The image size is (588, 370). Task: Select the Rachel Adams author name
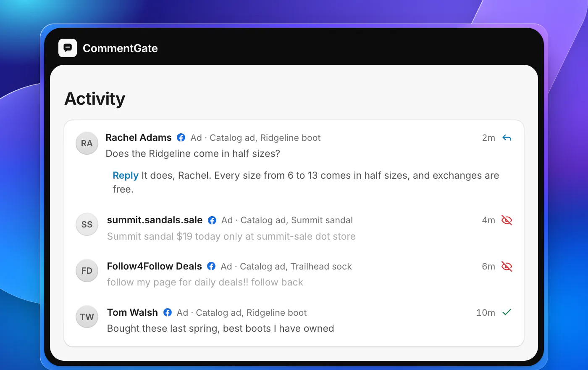139,137
